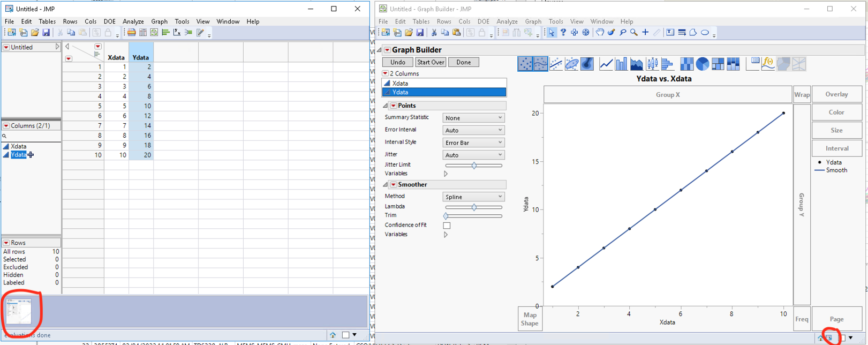
Task: Expand Variables under the Smoother section
Action: pyautogui.click(x=446, y=235)
